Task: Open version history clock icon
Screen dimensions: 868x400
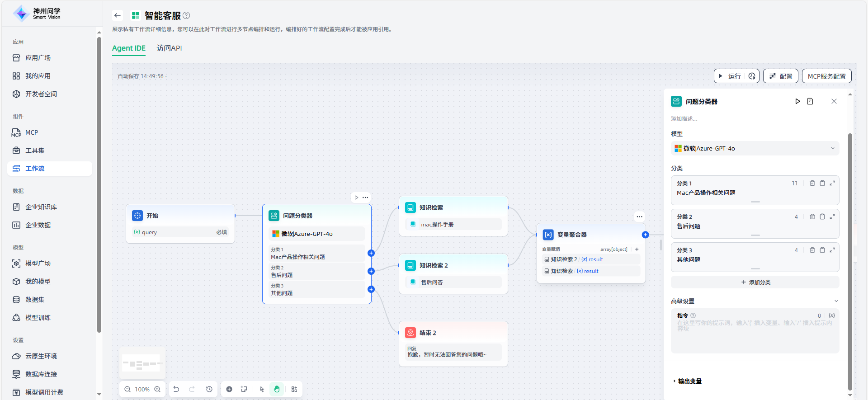Action: (x=209, y=389)
